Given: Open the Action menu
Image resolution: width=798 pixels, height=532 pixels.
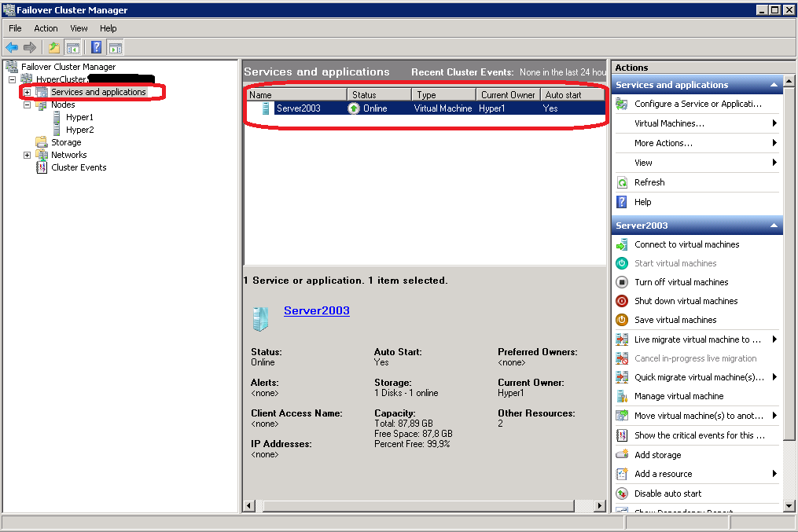Looking at the screenshot, I should tap(46, 28).
